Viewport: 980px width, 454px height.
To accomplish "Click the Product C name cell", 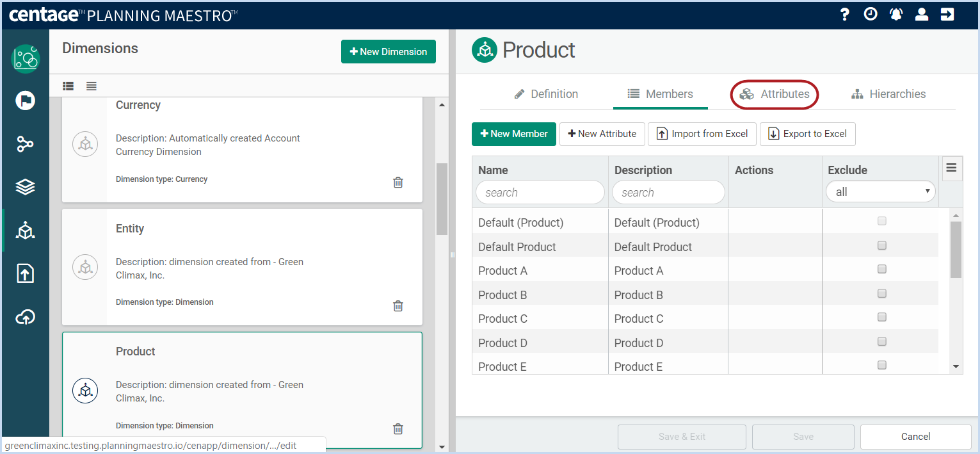I will click(x=540, y=319).
